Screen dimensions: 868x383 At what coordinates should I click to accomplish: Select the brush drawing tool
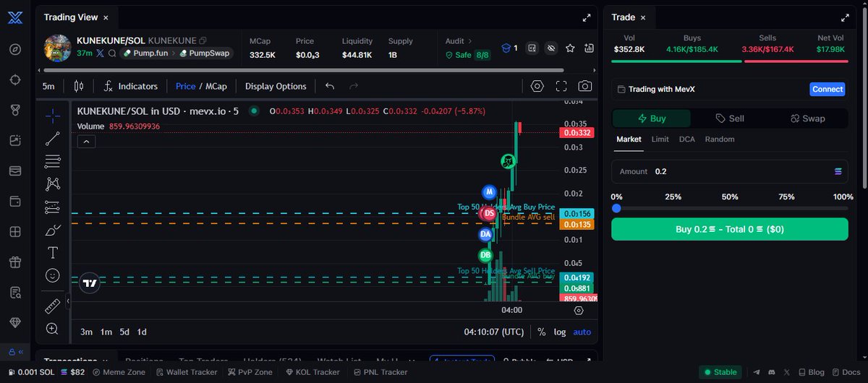(53, 231)
